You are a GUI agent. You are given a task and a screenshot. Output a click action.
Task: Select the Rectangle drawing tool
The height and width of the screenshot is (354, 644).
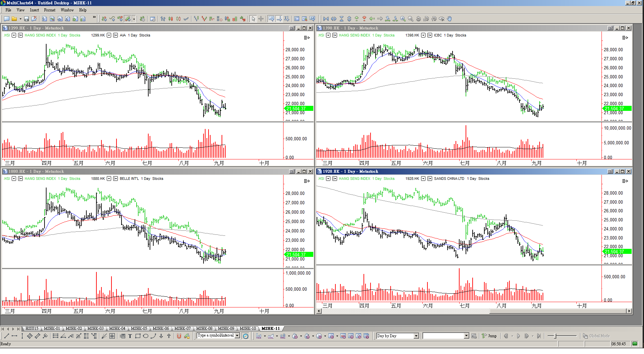pos(138,336)
